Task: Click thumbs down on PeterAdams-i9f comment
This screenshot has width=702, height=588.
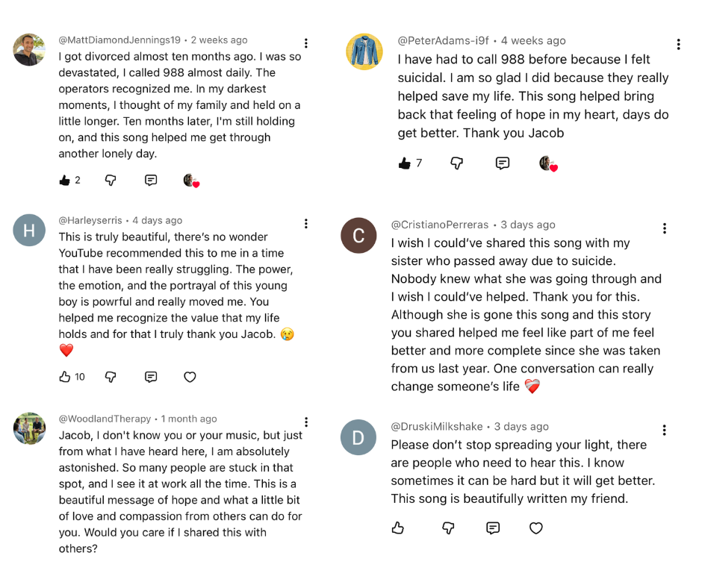Action: click(x=457, y=163)
